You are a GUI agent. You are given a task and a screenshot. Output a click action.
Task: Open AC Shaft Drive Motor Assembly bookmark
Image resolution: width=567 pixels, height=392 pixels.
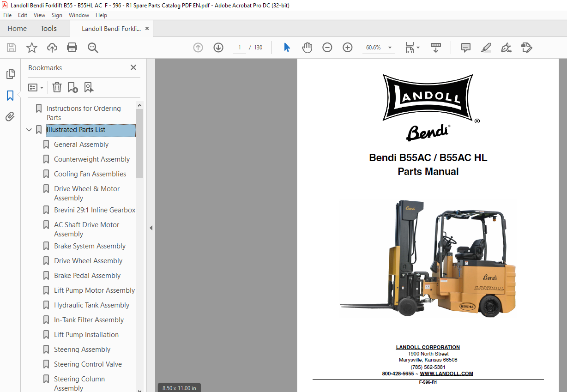coord(87,229)
